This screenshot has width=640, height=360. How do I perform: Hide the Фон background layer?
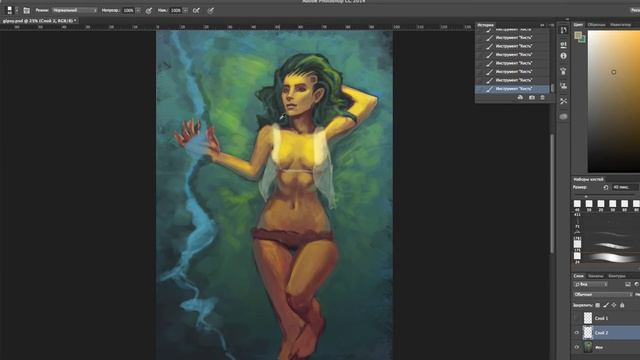coord(577,347)
